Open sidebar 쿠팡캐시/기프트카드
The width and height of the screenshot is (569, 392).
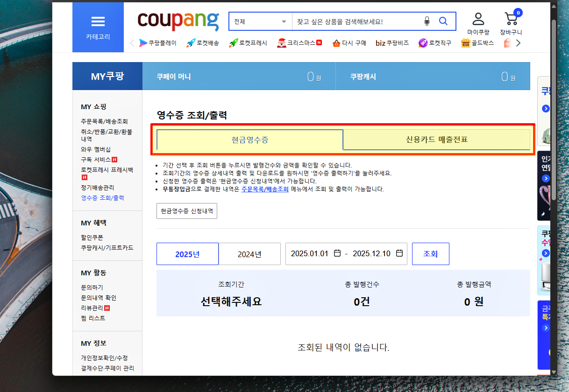[107, 248]
